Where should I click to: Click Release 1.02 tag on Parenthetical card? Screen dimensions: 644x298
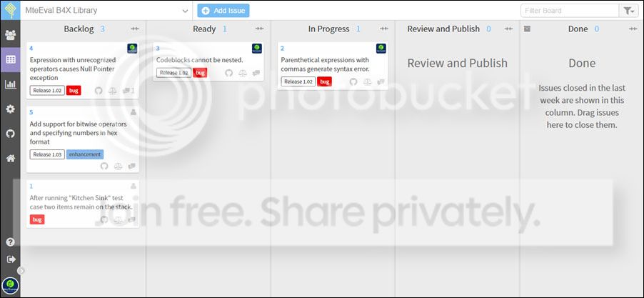[298, 81]
